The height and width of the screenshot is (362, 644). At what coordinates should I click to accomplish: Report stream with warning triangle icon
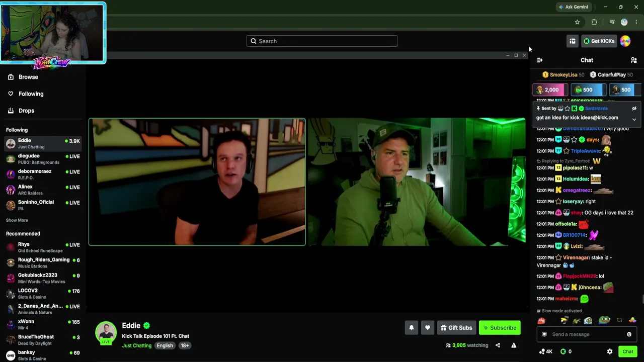(x=514, y=345)
